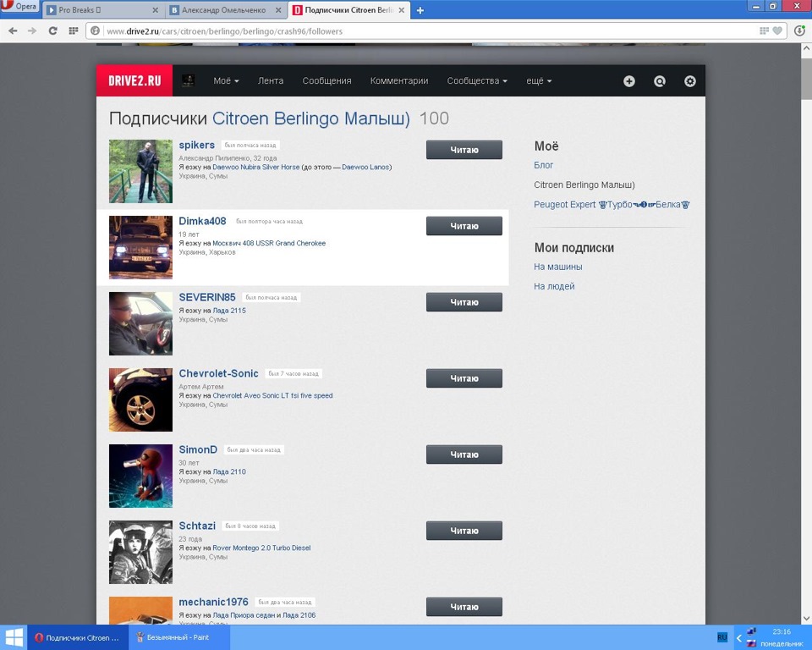Expand the Моё dropdown menu

227,81
